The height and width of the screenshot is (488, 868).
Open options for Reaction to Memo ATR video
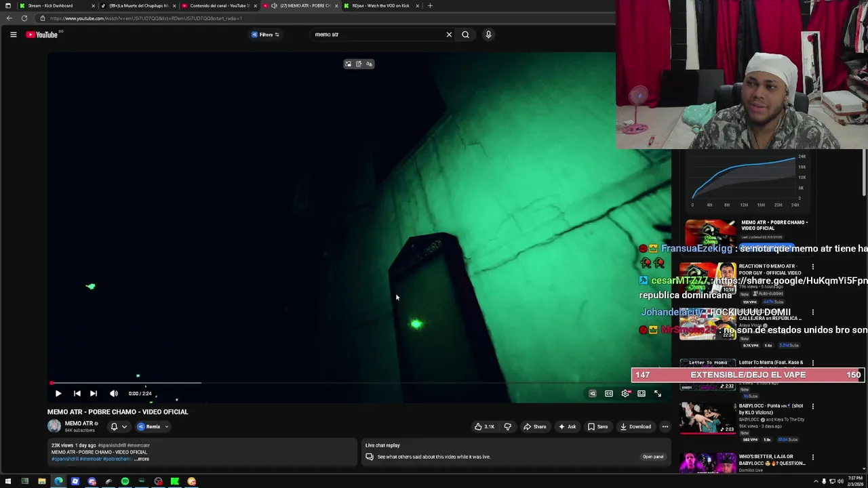pyautogui.click(x=813, y=267)
